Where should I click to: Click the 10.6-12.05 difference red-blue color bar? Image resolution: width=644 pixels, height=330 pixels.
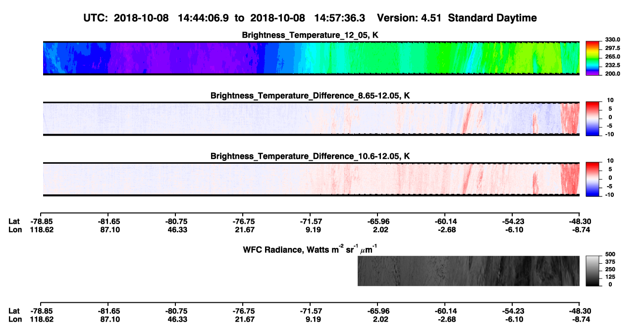click(592, 179)
